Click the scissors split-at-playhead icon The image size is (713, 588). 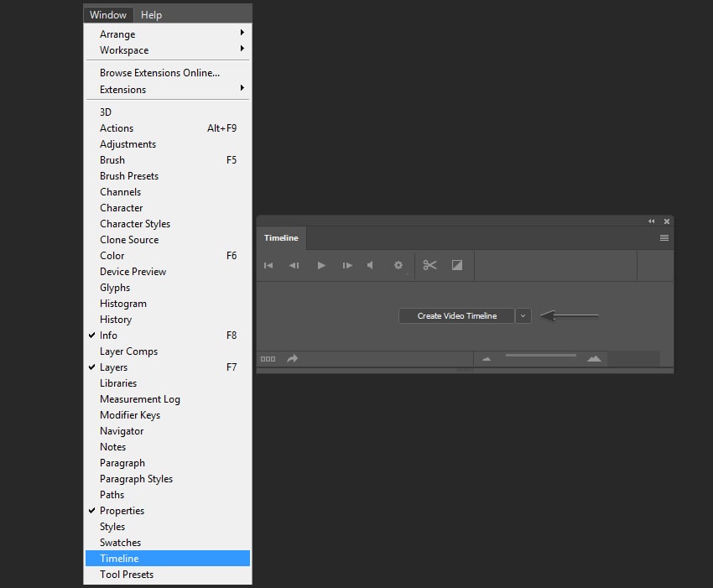430,265
